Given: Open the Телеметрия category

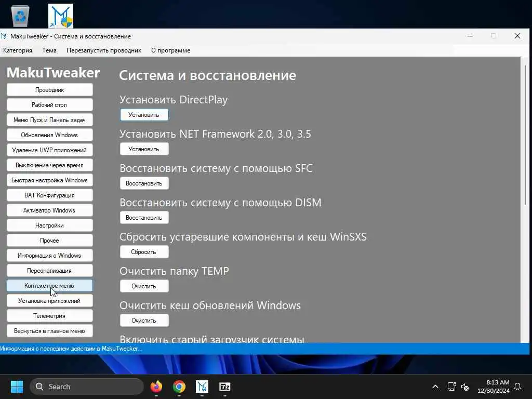Looking at the screenshot, I should click(49, 315).
